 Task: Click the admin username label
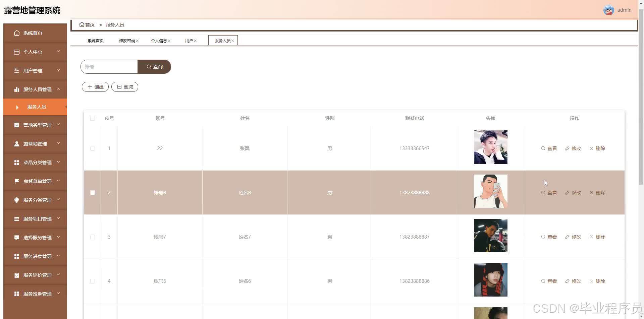coord(624,10)
